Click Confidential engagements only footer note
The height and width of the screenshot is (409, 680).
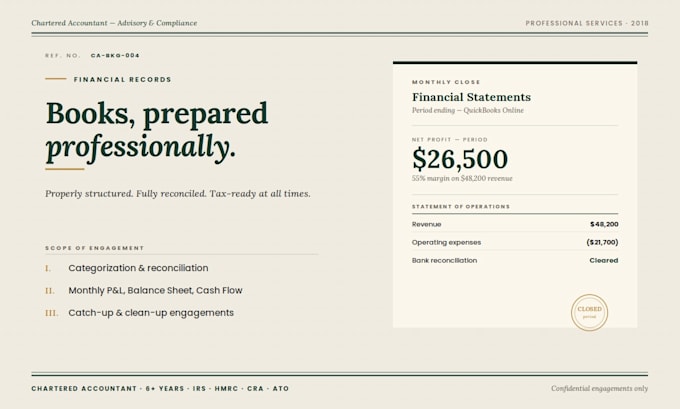(x=599, y=389)
